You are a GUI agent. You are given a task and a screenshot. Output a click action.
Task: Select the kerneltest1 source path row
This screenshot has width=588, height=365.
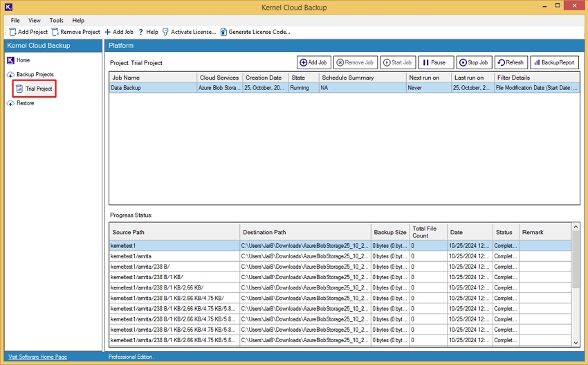tap(340, 246)
